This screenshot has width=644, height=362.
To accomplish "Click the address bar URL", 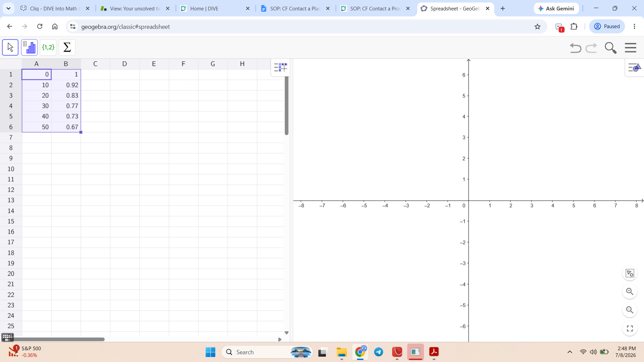I will click(x=125, y=26).
